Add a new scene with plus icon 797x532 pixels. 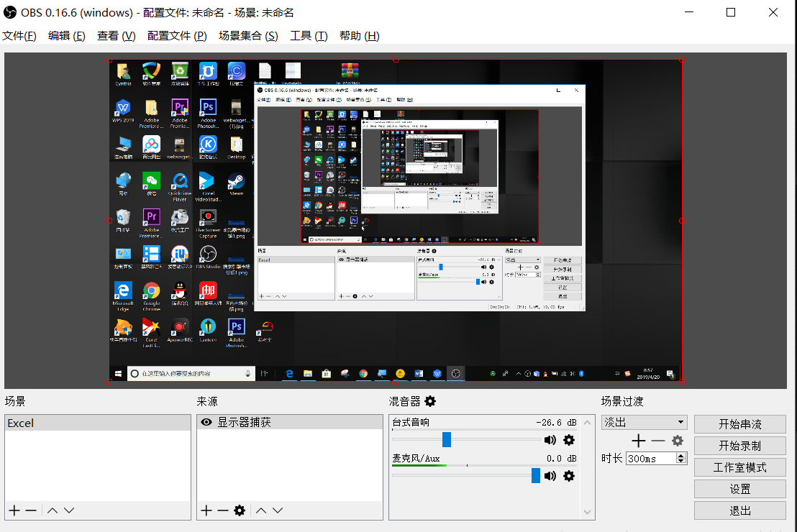[14, 510]
